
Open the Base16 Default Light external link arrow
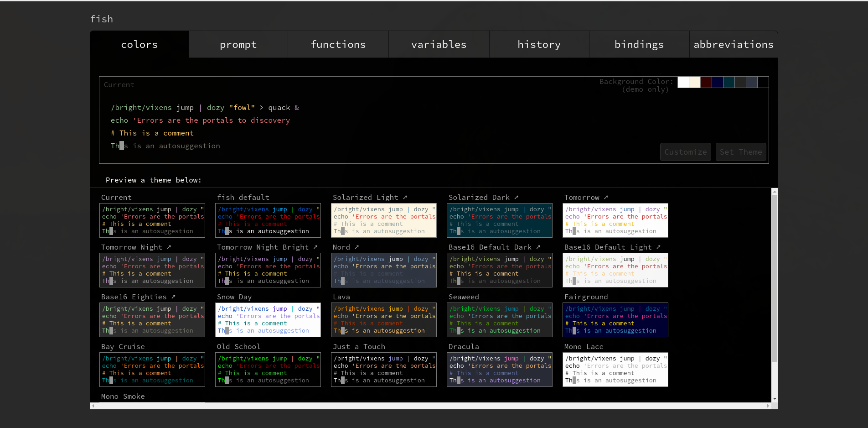tap(658, 247)
